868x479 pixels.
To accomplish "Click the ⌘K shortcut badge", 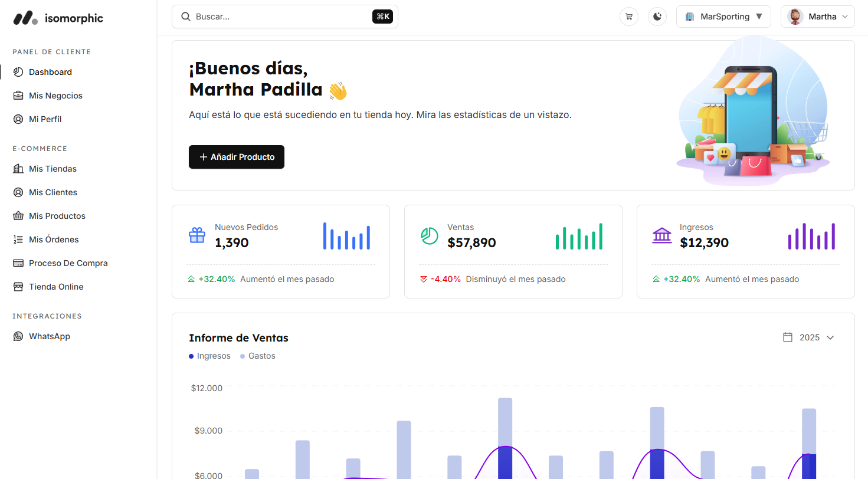I will (382, 17).
